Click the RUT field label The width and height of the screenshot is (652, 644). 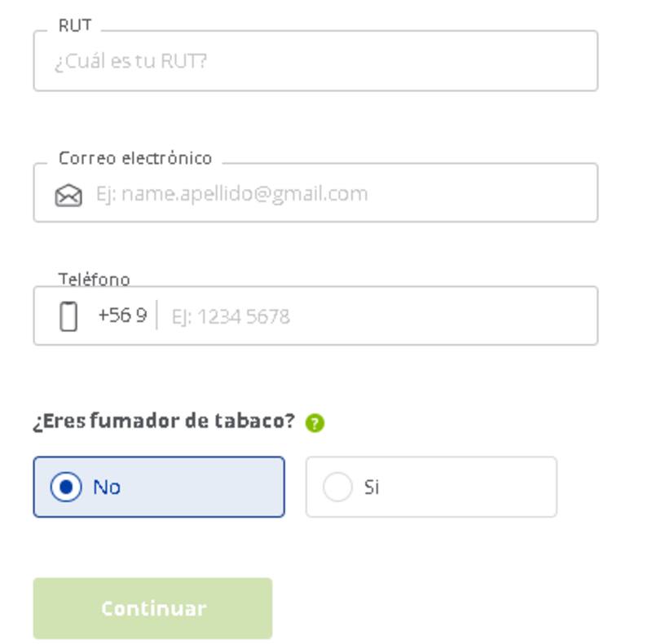(x=72, y=24)
